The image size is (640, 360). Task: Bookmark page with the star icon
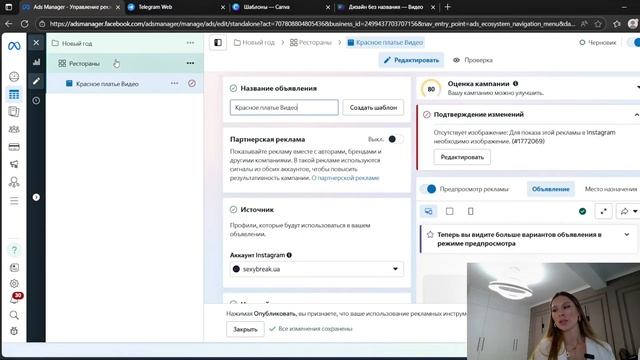(598, 24)
